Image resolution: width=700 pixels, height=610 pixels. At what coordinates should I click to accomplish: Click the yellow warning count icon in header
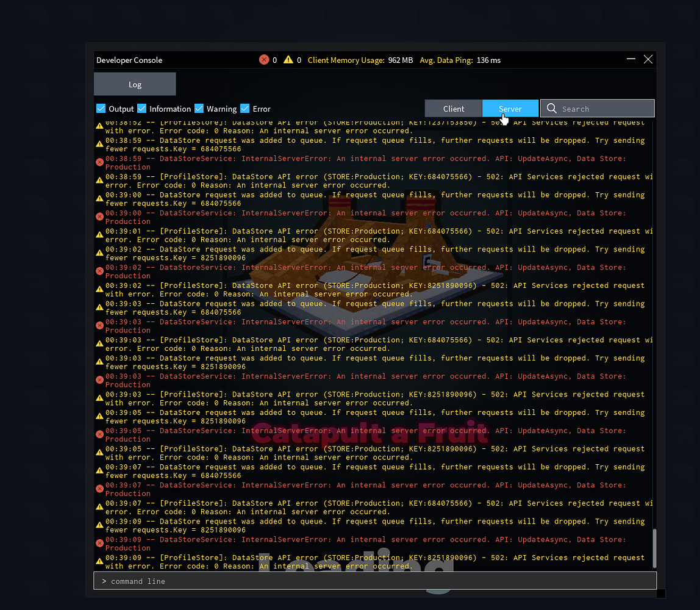[288, 59]
